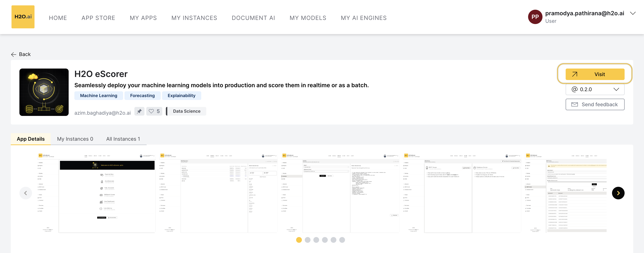The image size is (644, 253).
Task: Click the H2O eScorer app thumbnail icon
Action: click(44, 92)
